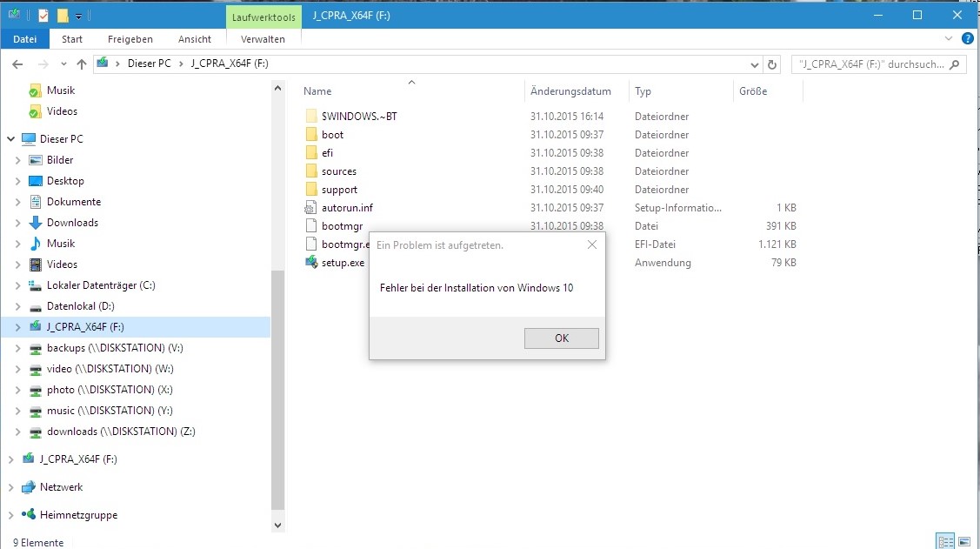The image size is (980, 549).
Task: Select photo (\\DISKSTATION) (X:) network drive
Action: [x=110, y=390]
